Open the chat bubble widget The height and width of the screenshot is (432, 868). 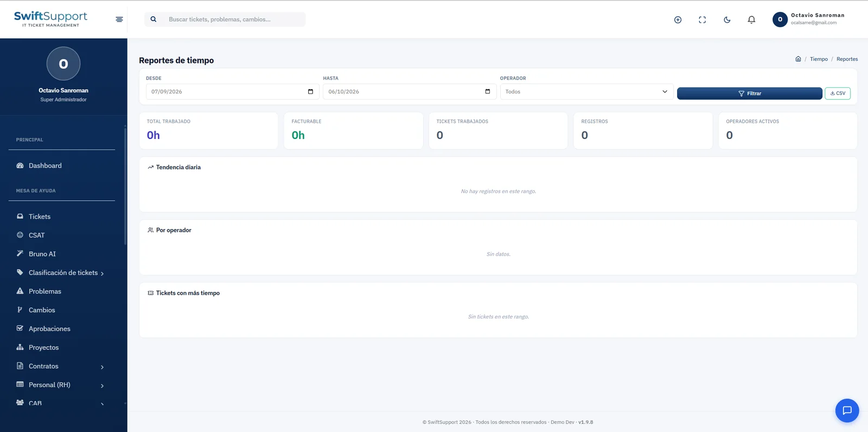click(847, 410)
